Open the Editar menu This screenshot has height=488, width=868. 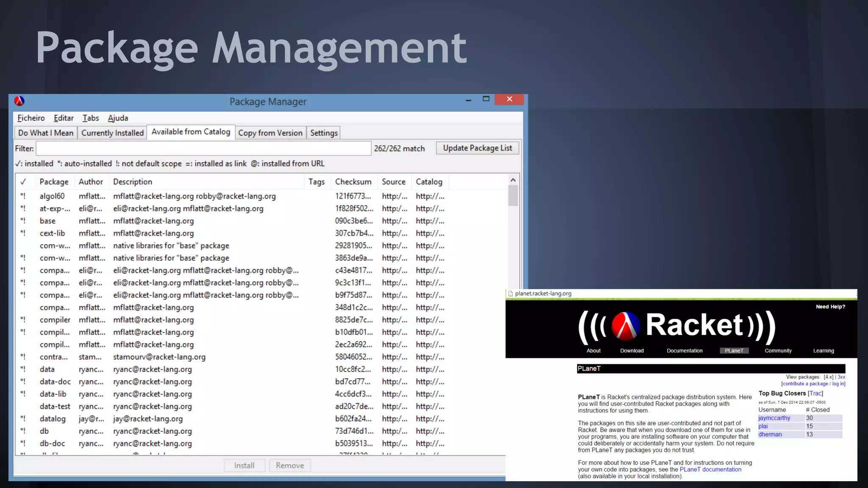click(x=64, y=118)
